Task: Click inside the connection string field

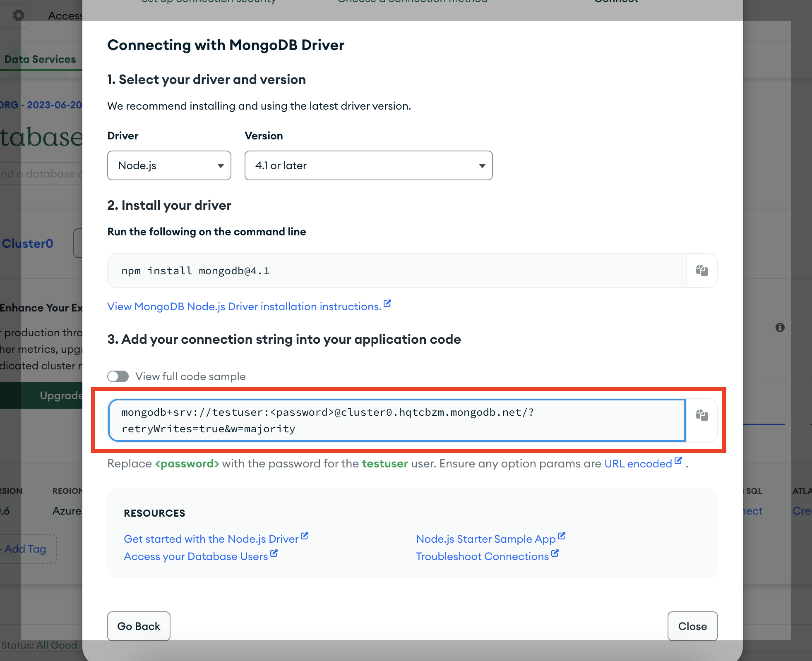Action: click(396, 420)
